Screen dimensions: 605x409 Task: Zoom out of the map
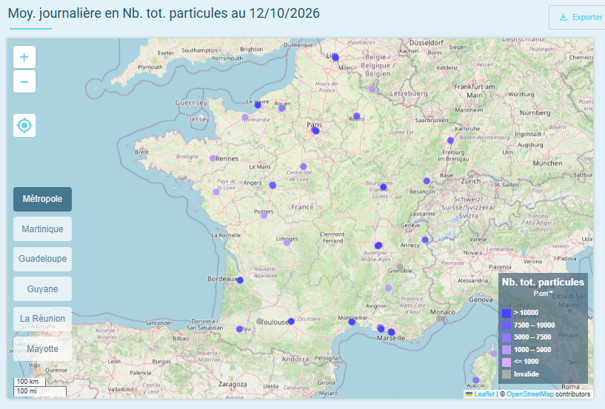[24, 81]
